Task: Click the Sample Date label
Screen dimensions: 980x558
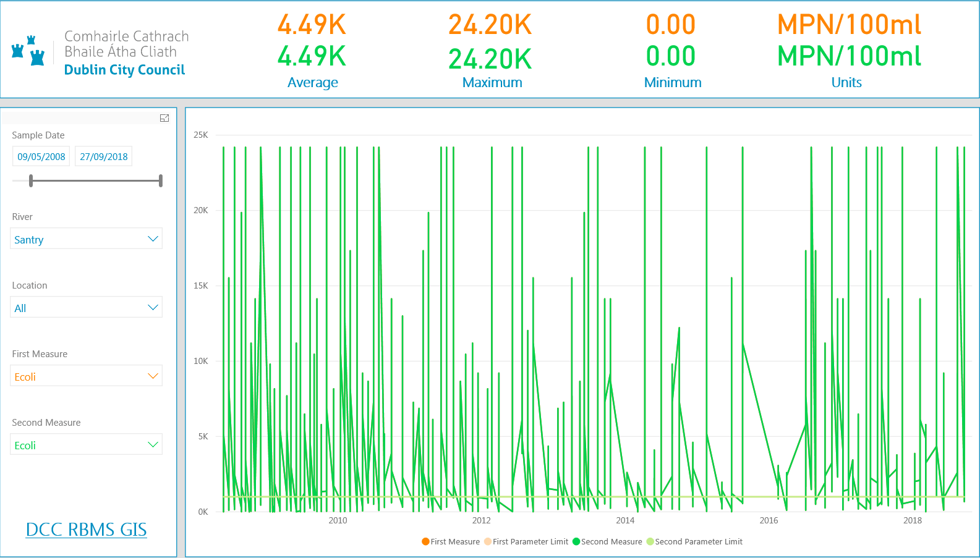Action: pos(38,135)
